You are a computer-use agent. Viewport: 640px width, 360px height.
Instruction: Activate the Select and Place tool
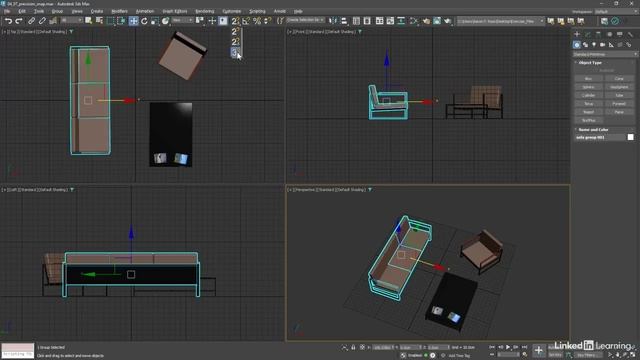coord(165,21)
